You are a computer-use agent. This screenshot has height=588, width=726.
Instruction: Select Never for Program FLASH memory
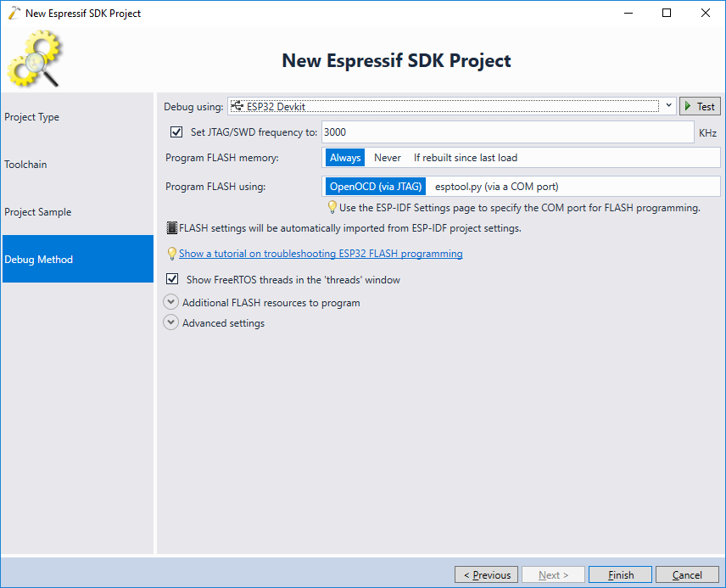pyautogui.click(x=387, y=158)
